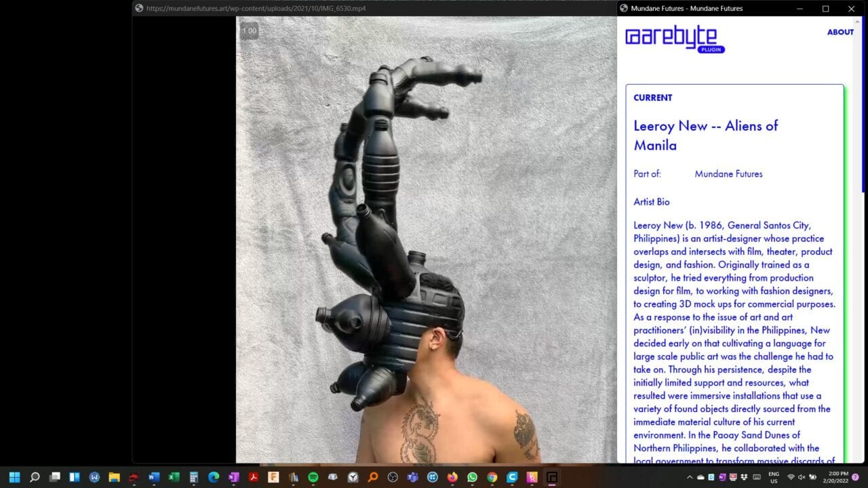The image size is (868, 488).
Task: Switch to Microsoft Word on taskbar
Action: pos(154,477)
